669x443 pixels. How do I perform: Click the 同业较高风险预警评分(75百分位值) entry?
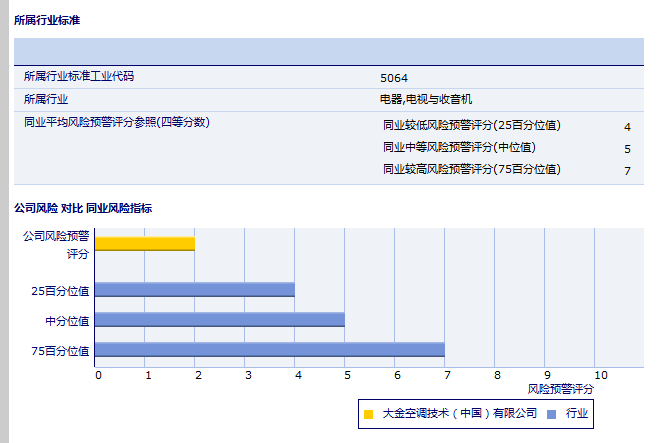point(471,170)
